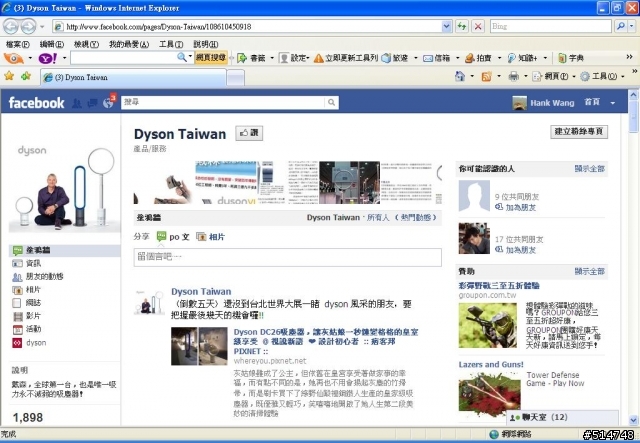Click the Facebook search magnifier button
640x443 pixels.
331,102
